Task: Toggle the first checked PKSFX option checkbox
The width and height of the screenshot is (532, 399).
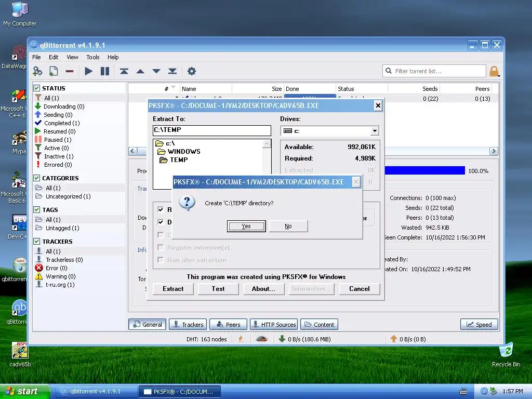Action: (161, 209)
